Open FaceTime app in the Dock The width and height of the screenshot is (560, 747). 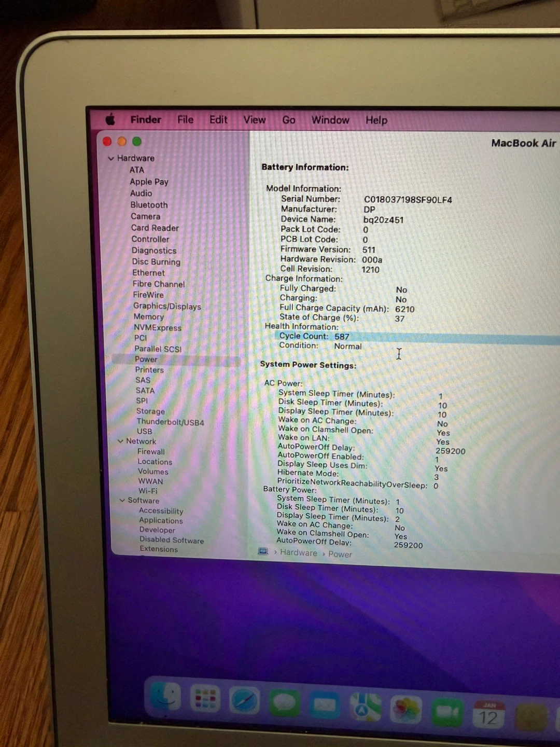point(447,712)
